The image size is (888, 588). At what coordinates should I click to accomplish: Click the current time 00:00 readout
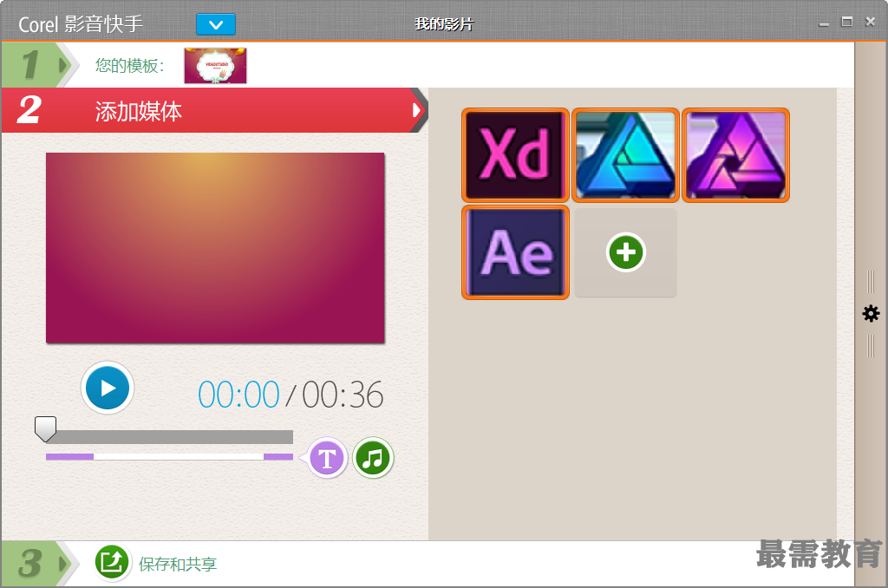pos(238,395)
